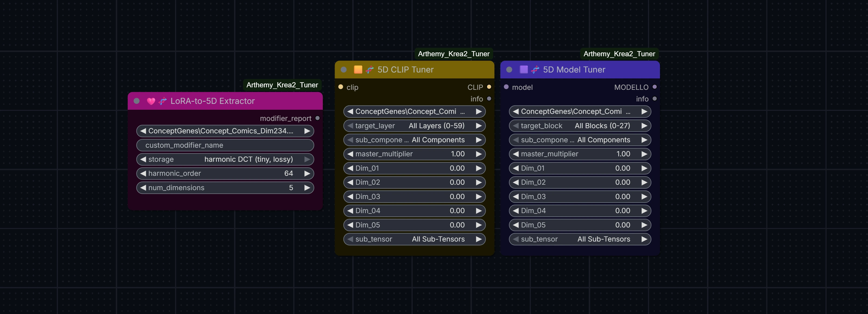Open the Model Tuner sub_tensor dropdown

pyautogui.click(x=580, y=239)
